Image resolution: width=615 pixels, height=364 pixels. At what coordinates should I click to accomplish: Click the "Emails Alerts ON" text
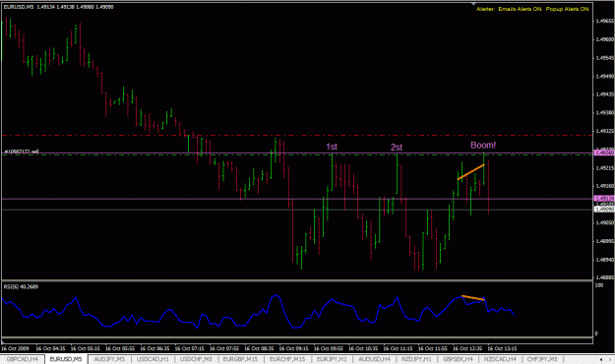tap(520, 9)
